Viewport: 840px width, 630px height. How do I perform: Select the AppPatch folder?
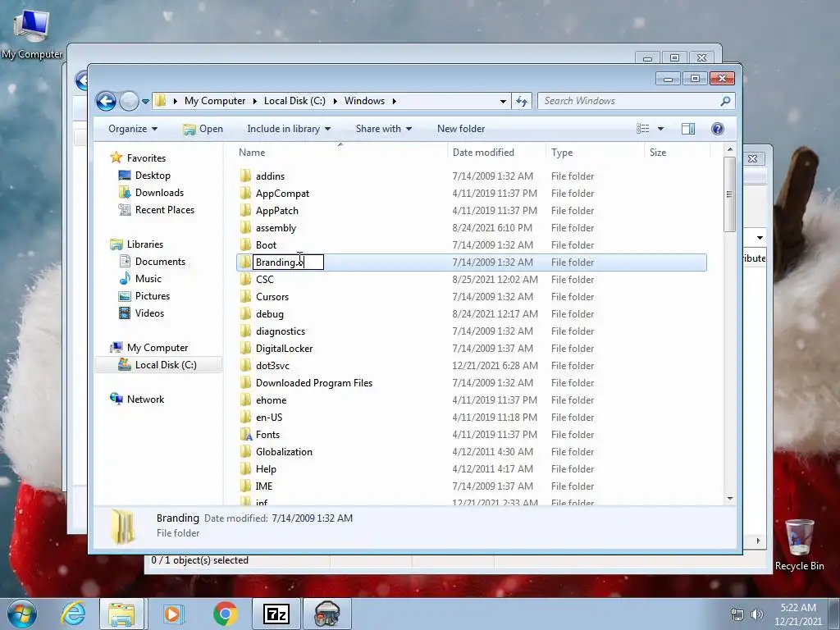coord(277,211)
